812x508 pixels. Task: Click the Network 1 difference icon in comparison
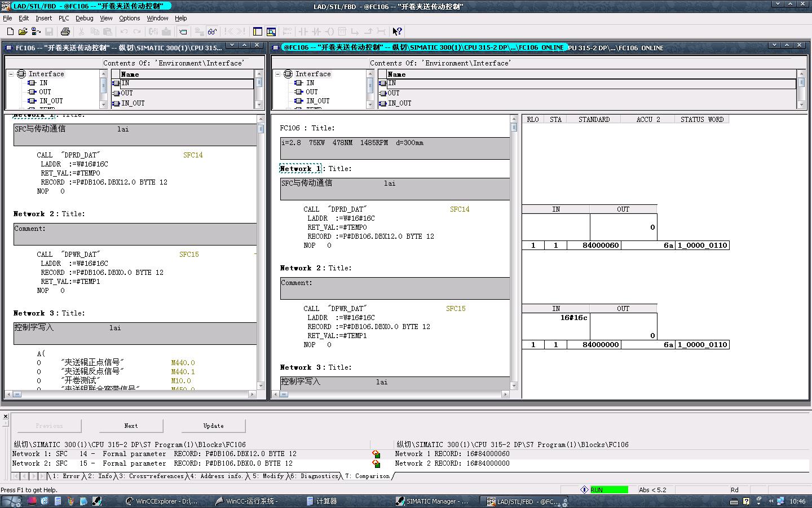(376, 454)
